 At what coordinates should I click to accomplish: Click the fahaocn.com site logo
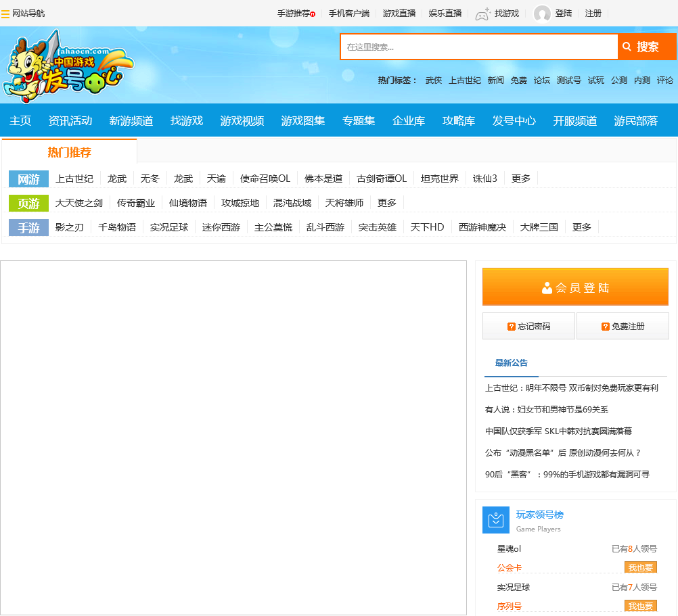click(x=68, y=66)
